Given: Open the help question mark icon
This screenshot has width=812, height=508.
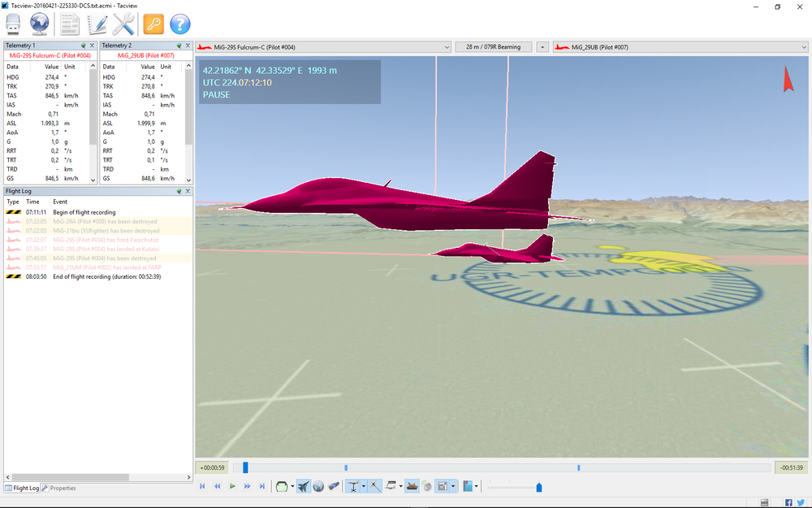Looking at the screenshot, I should pyautogui.click(x=180, y=24).
